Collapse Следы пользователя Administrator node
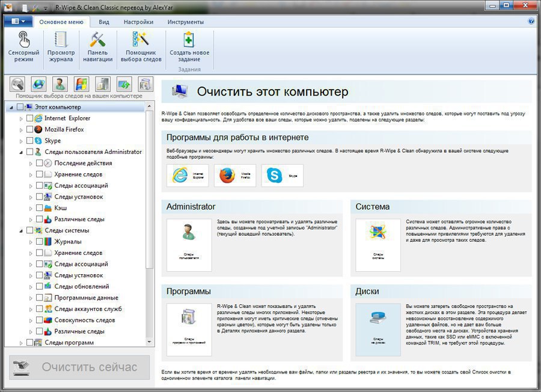Image resolution: width=541 pixels, height=392 pixels. (21, 152)
